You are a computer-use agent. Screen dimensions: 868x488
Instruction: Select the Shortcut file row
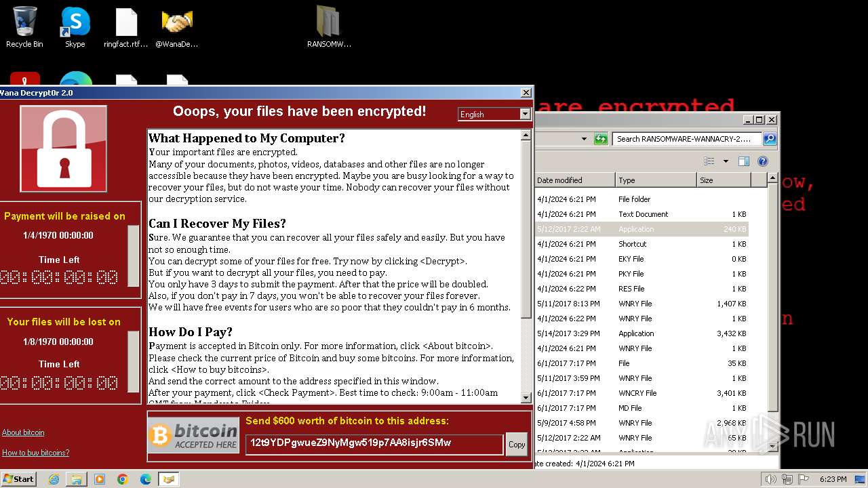tap(642, 244)
